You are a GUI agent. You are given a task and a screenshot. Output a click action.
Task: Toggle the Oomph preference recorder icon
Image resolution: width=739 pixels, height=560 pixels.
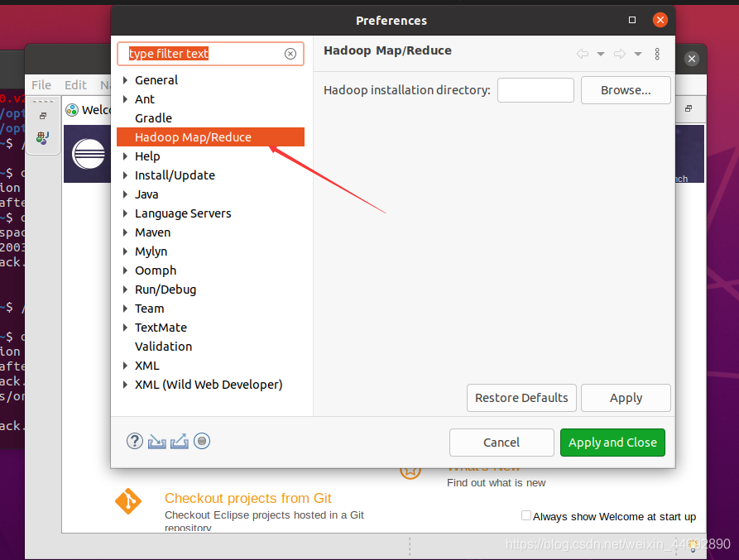202,442
